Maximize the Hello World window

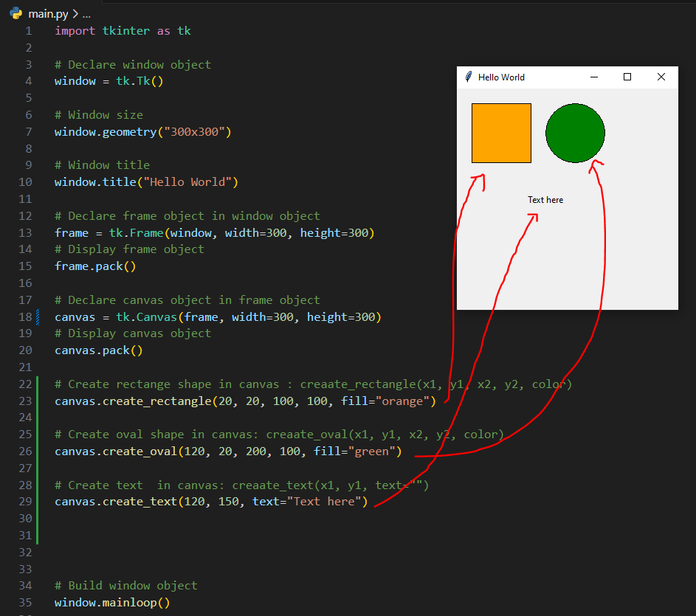(x=627, y=77)
